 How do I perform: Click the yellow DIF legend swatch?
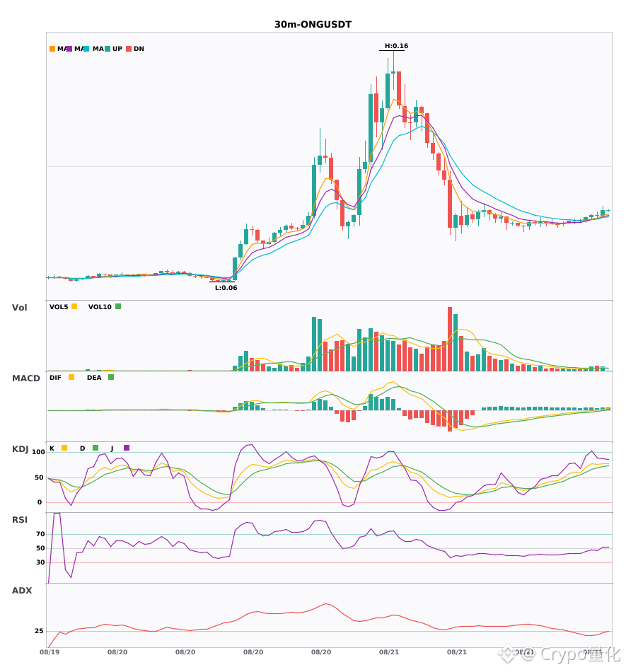point(71,377)
